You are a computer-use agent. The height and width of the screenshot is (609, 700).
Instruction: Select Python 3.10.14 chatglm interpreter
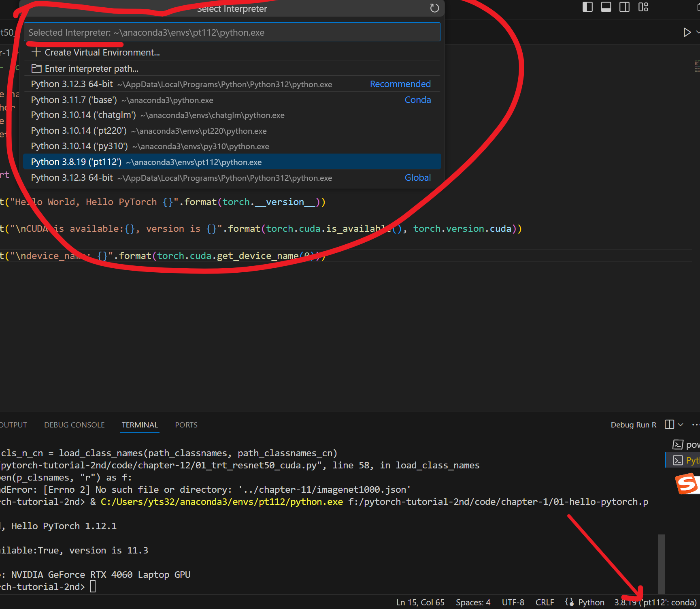232,115
